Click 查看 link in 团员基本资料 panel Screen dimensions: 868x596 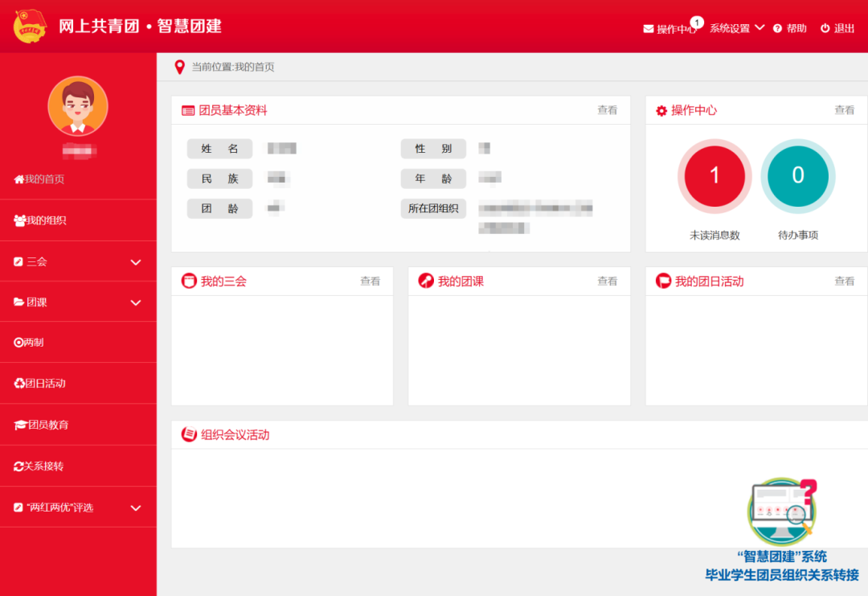coord(607,110)
